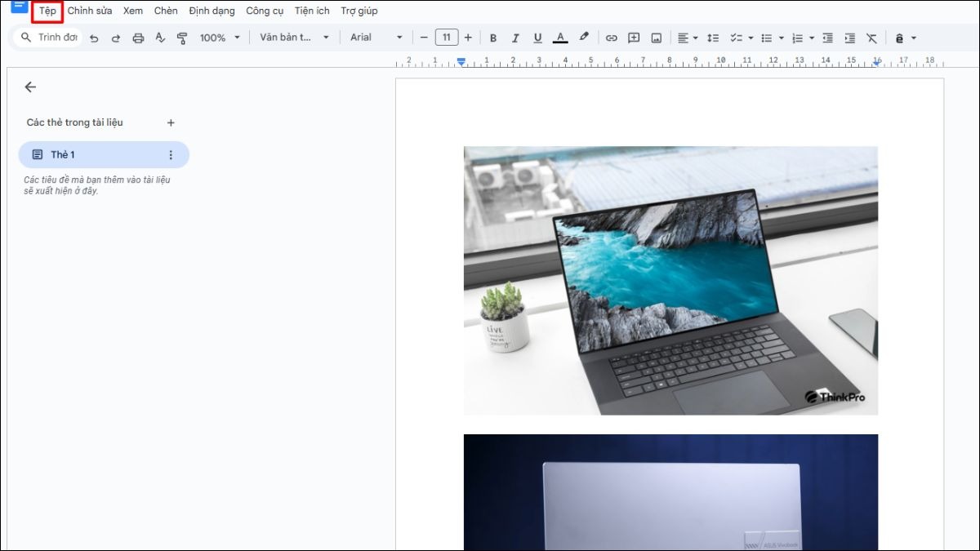Expand the checklist options arrow
980x551 pixels.
[x=751, y=38]
